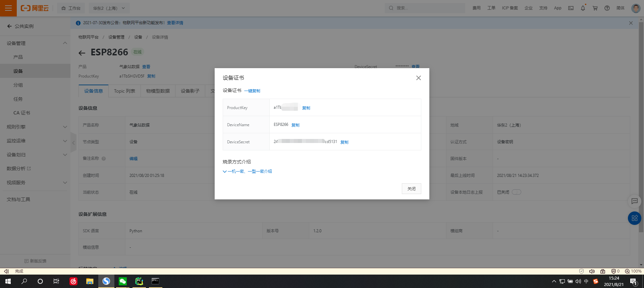The image size is (644, 288).
Task: Close the 设备证书 dialog with X
Action: pyautogui.click(x=419, y=78)
